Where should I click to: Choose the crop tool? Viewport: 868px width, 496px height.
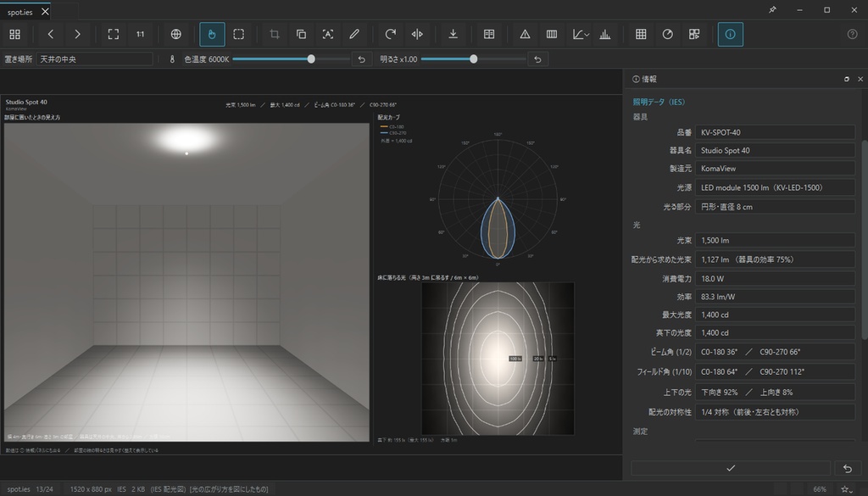point(274,34)
